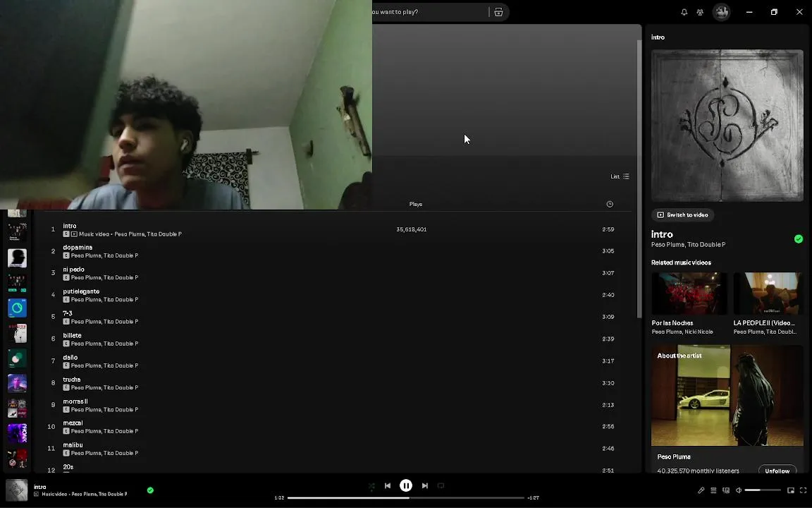Click the 'intro' song title in side panel
Viewport: 812px width, 508px height.
[x=662, y=234]
